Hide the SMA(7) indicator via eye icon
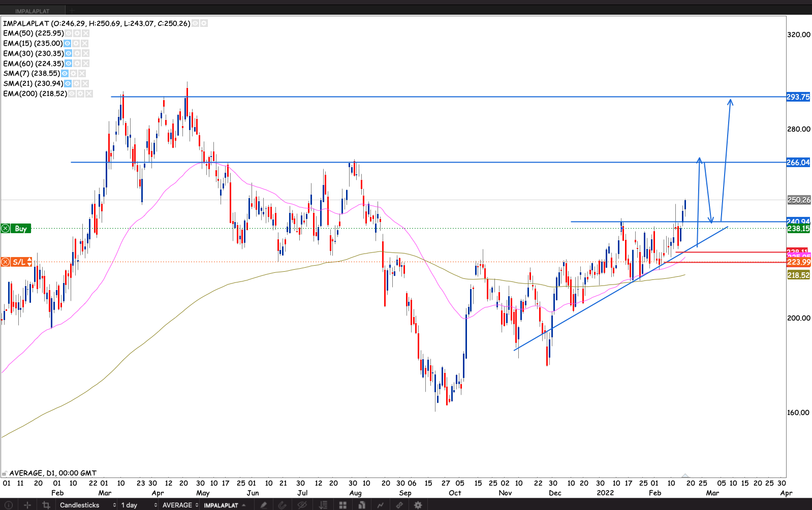812x510 pixels. [x=65, y=73]
